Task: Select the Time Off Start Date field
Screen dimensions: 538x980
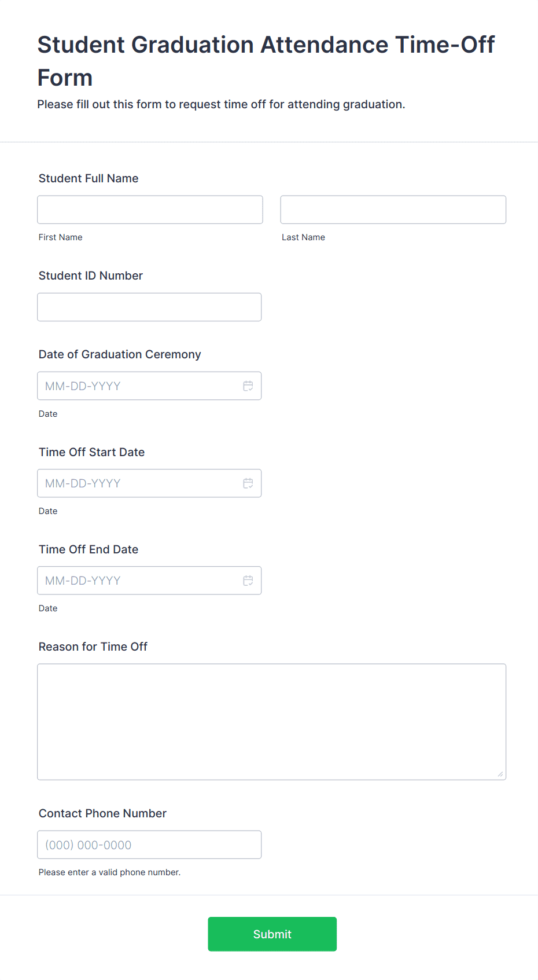Action: click(139, 483)
